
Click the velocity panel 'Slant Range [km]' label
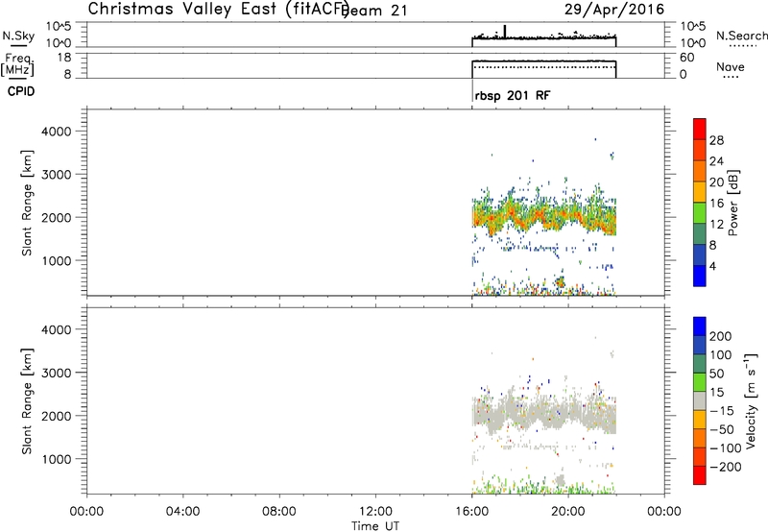point(27,400)
